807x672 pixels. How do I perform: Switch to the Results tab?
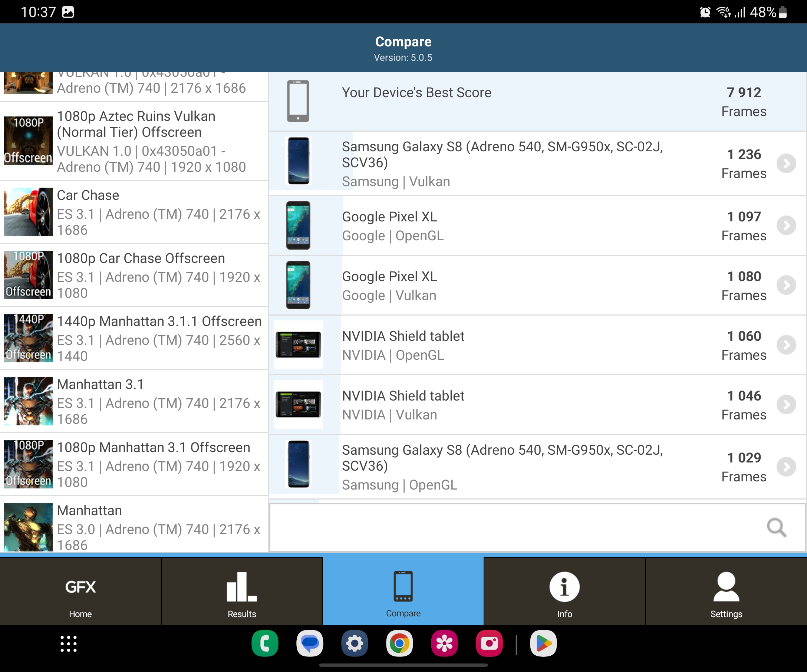pos(242,592)
